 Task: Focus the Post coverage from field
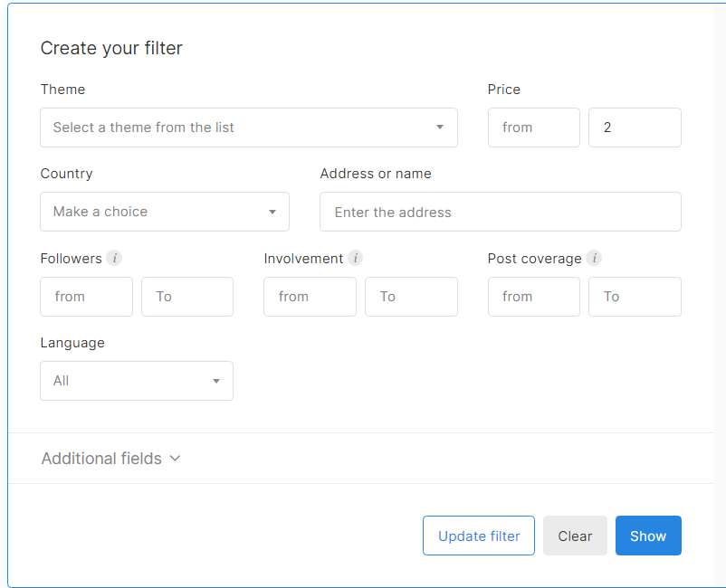534,297
